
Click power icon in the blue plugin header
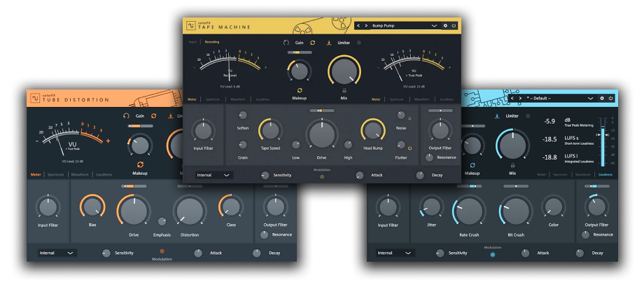610,99
